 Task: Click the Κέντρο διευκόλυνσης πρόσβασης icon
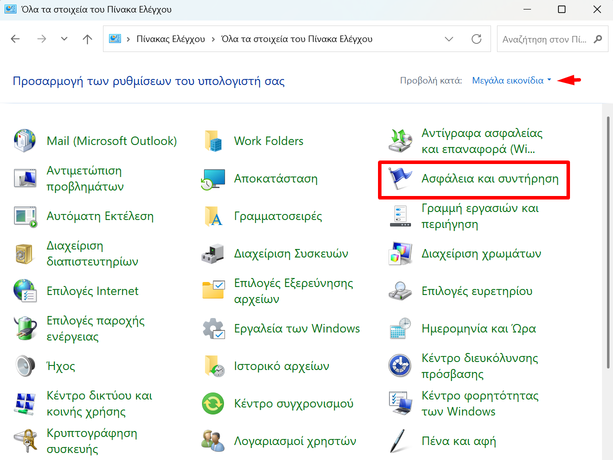(400, 366)
